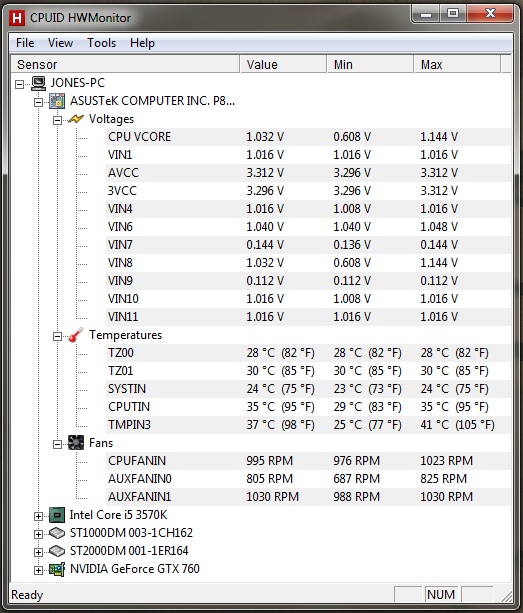Collapse the Temperatures section
The height and width of the screenshot is (613, 523).
pos(57,336)
